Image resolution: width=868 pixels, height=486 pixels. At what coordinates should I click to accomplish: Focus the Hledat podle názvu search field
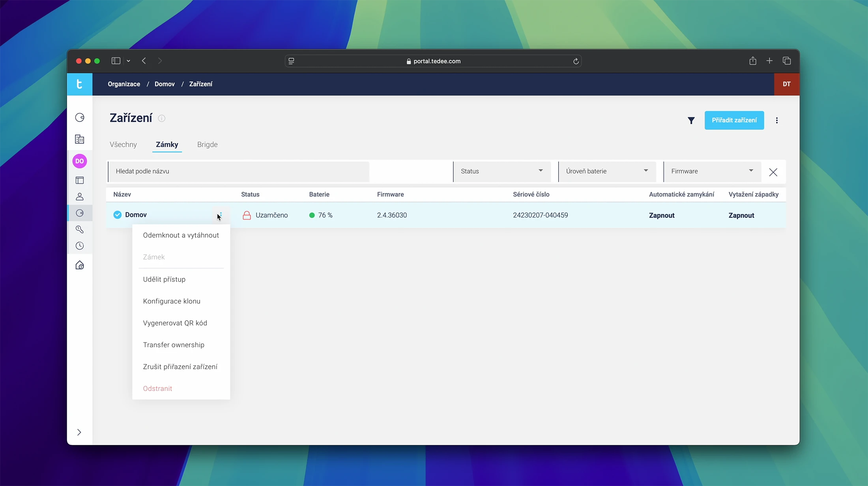[238, 171]
